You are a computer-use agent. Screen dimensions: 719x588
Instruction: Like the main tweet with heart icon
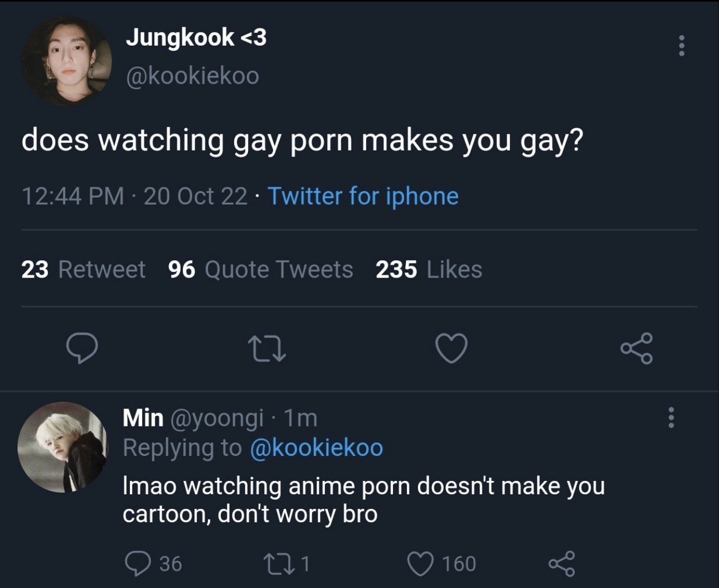pos(451,348)
